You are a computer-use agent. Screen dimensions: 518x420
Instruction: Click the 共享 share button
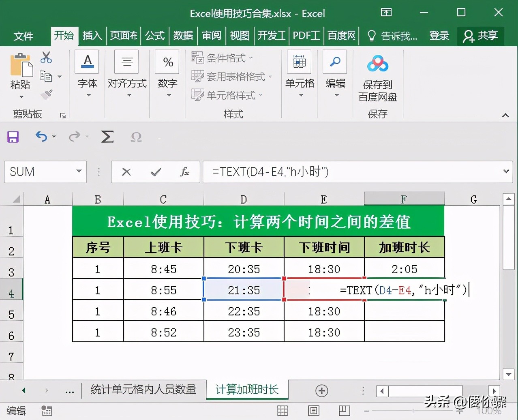(x=481, y=36)
